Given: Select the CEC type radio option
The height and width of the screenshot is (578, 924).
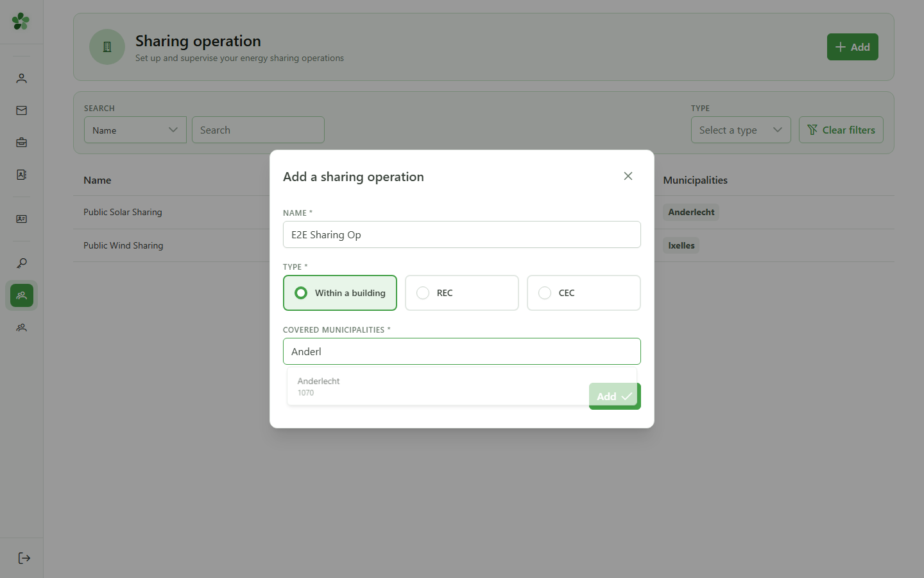Looking at the screenshot, I should point(584,293).
